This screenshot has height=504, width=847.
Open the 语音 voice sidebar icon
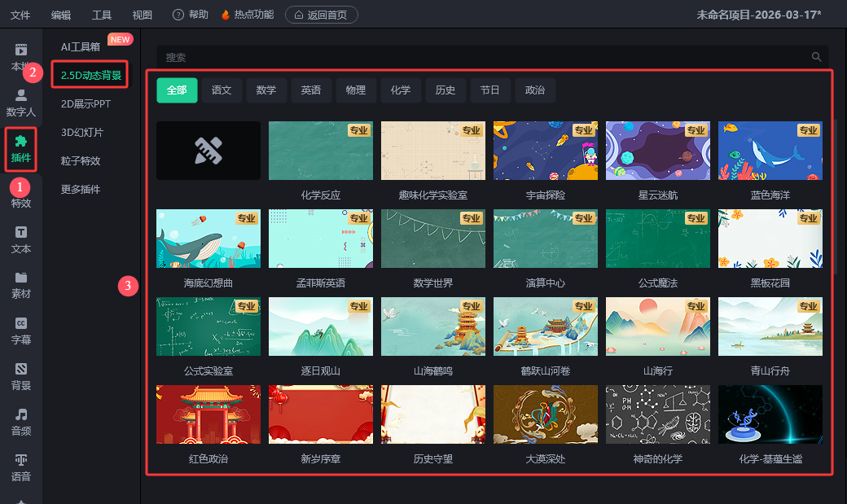click(21, 467)
